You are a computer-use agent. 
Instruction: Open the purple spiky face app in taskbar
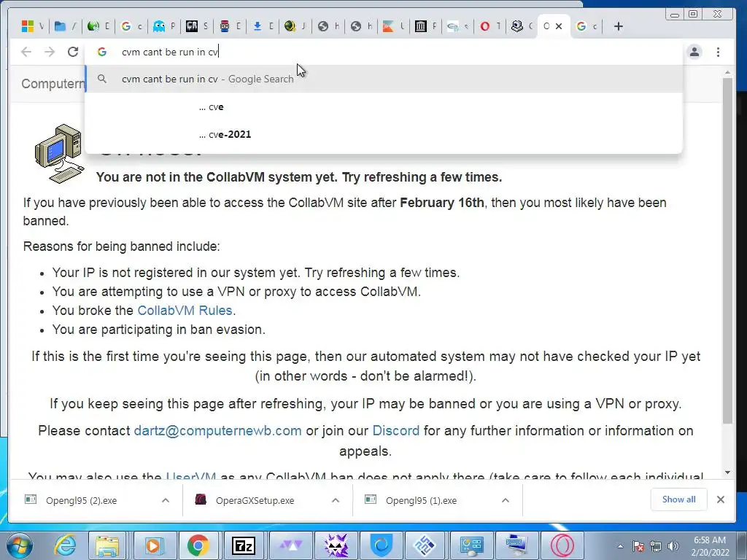coord(336,545)
